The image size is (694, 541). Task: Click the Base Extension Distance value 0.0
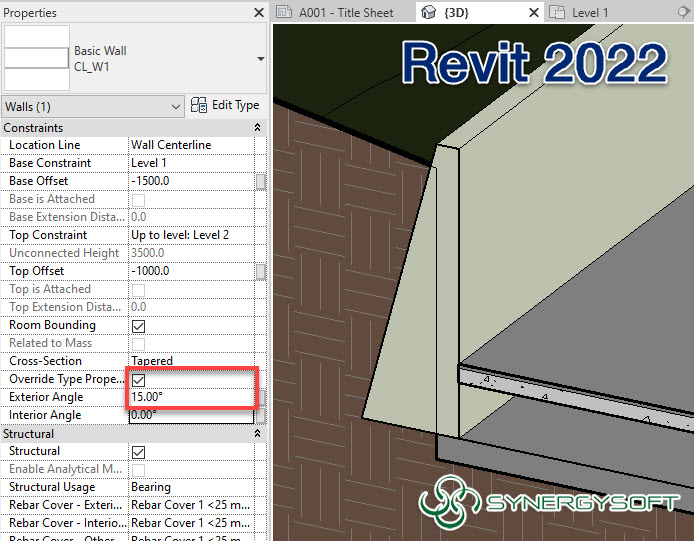pyautogui.click(x=192, y=217)
